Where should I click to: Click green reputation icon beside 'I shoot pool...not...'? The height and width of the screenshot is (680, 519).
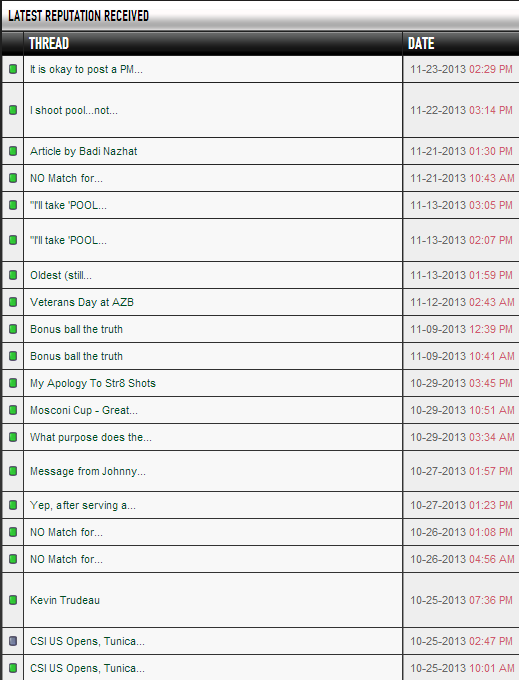tap(13, 110)
